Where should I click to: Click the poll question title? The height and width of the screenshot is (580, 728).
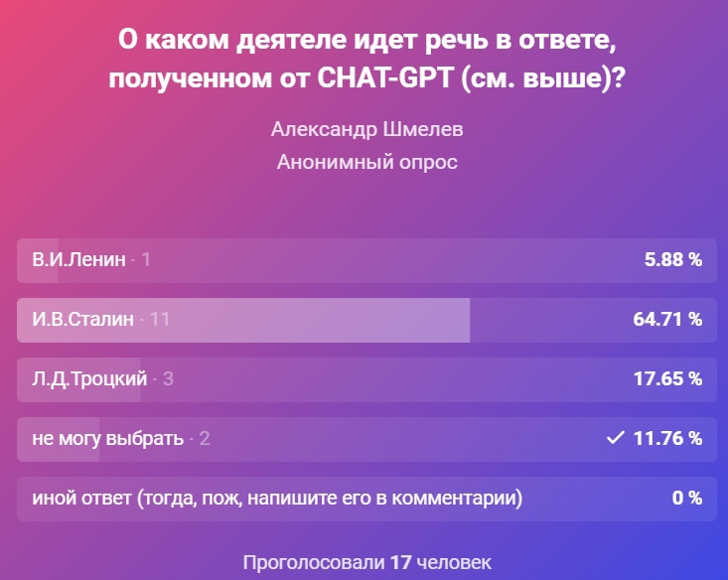[366, 59]
